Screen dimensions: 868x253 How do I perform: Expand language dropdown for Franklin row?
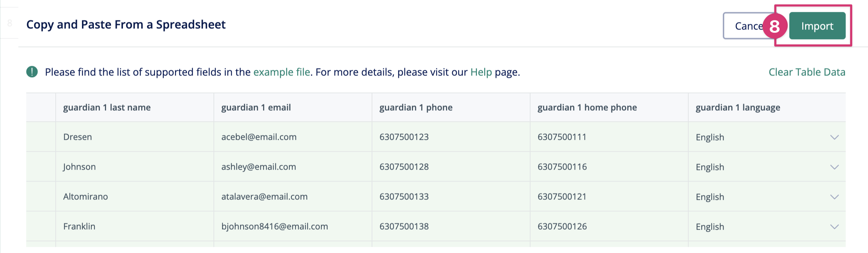[x=834, y=227]
